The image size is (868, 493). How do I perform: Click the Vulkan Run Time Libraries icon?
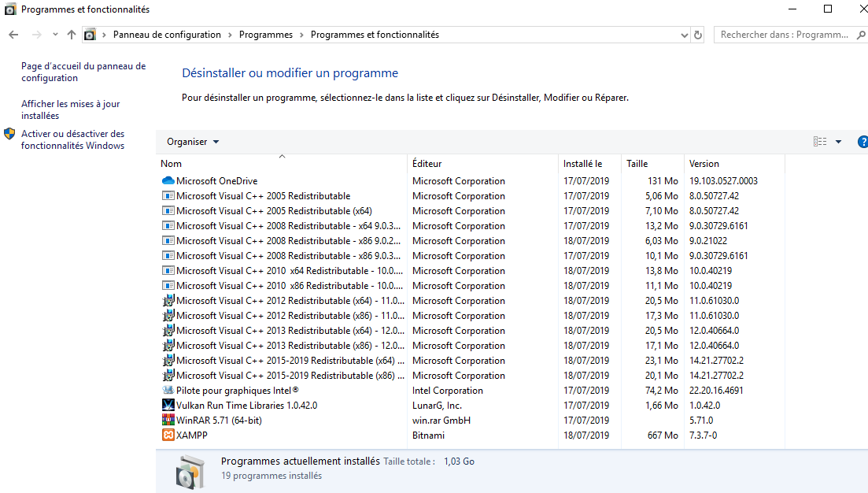(168, 405)
